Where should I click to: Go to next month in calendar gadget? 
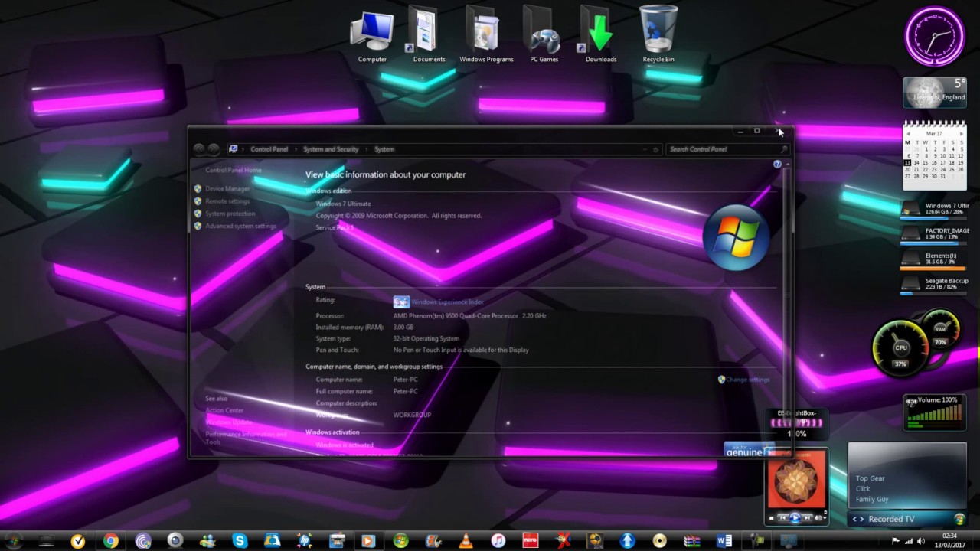[962, 134]
